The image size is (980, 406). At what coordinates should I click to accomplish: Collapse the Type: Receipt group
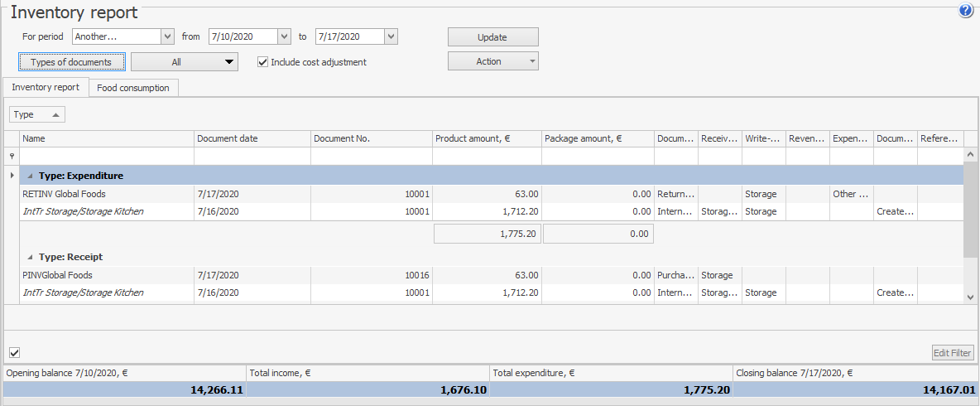(30, 257)
